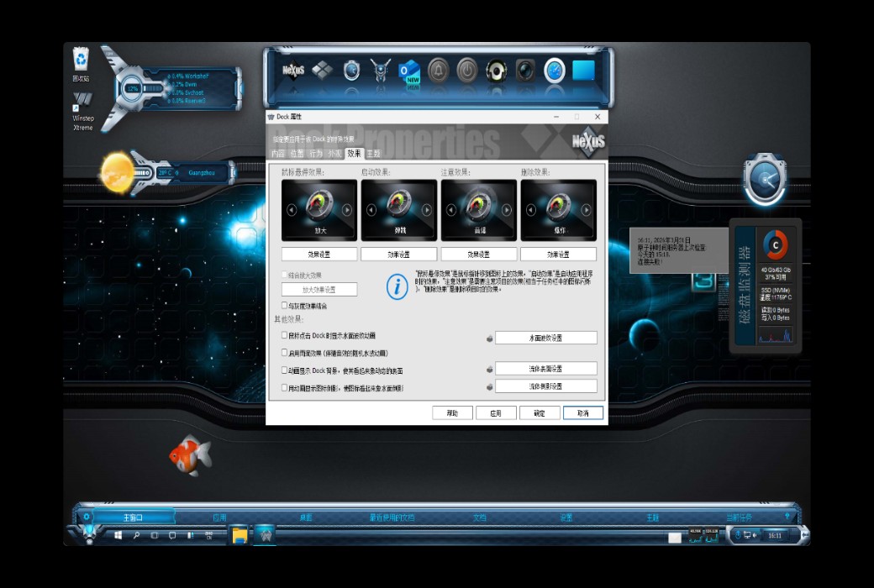
Task: Click the NeXuS logo icon on the dock
Action: [292, 71]
